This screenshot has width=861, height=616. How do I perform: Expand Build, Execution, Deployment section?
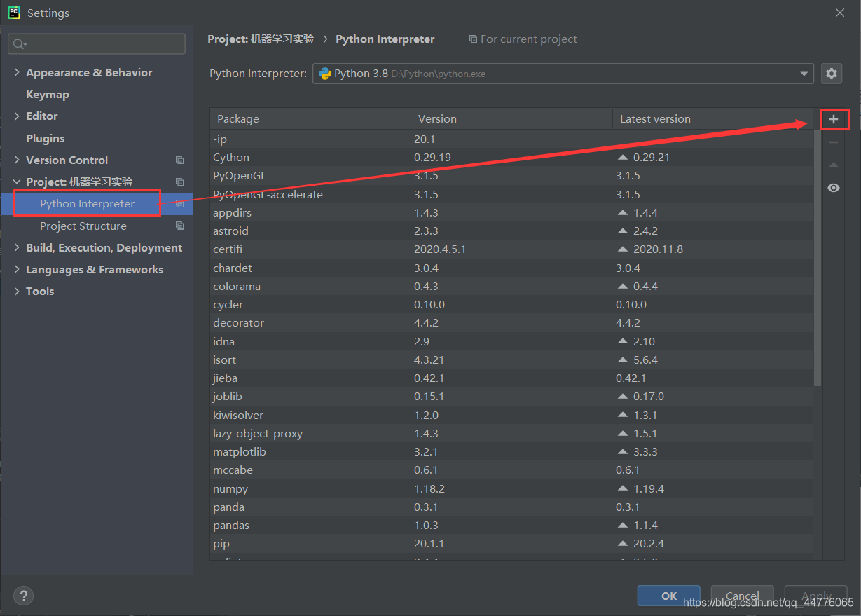point(17,247)
